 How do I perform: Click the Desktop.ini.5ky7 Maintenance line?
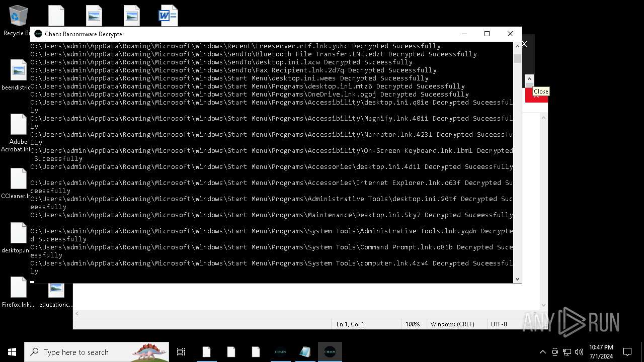(272, 215)
